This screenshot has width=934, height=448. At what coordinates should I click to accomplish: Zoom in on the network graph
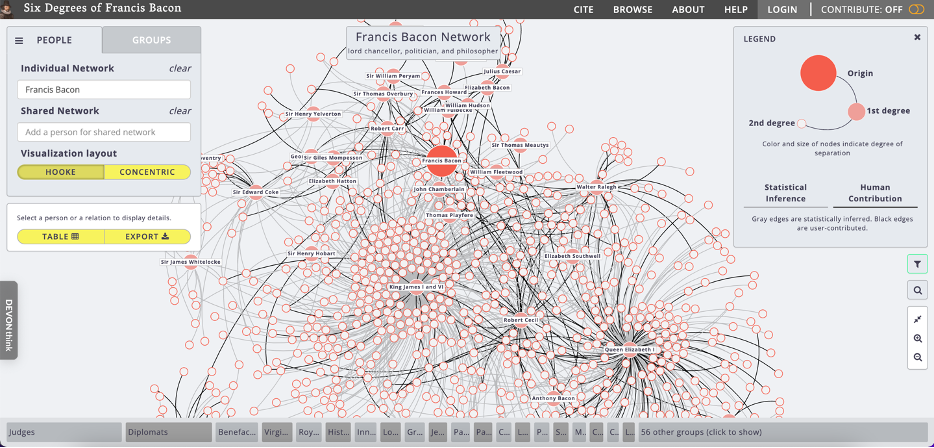click(x=917, y=339)
